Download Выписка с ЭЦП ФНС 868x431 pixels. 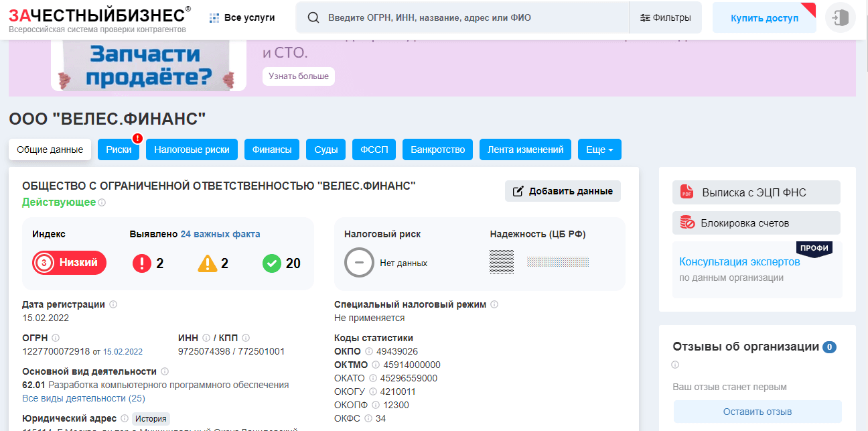click(755, 192)
